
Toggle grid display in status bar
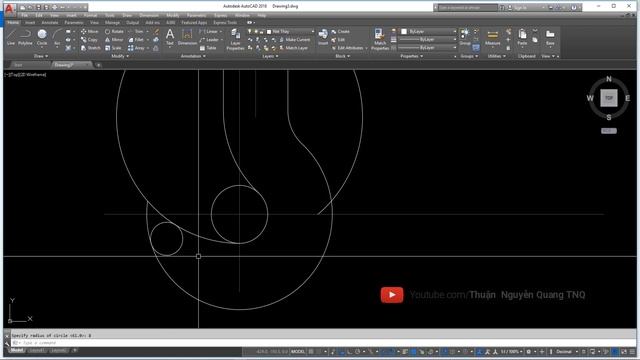click(311, 351)
